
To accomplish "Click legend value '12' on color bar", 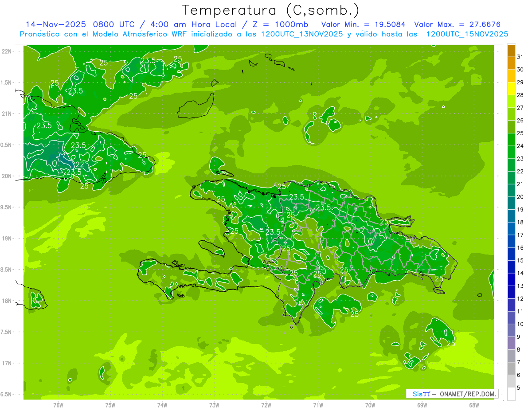I will [x=520, y=299].
